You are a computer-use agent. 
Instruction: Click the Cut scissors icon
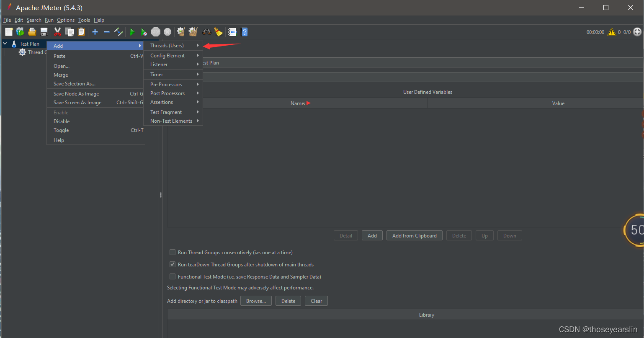58,32
